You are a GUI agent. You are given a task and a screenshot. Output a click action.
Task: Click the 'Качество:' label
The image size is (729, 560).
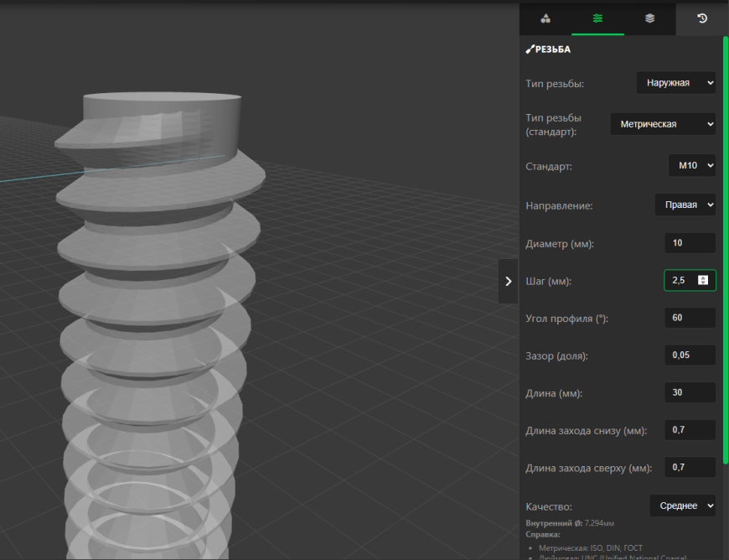[x=549, y=506]
